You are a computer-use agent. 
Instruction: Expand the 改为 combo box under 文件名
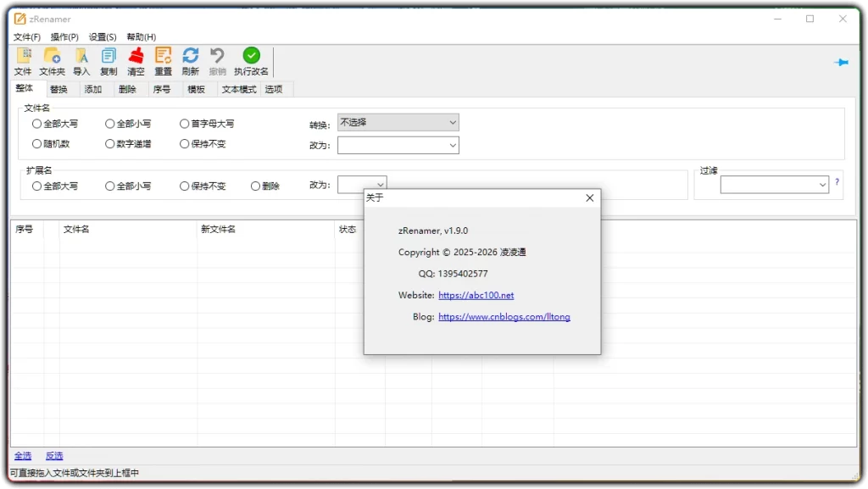[398, 145]
